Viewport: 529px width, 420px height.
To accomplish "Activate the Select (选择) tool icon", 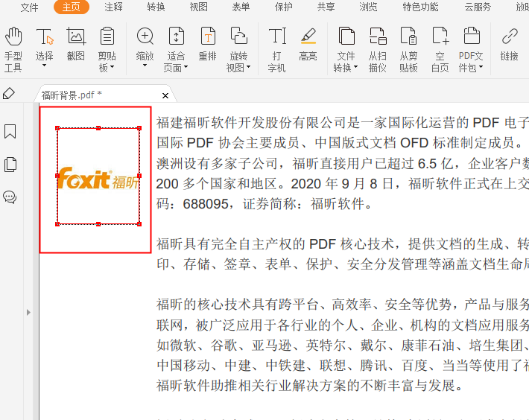I will pos(44,36).
